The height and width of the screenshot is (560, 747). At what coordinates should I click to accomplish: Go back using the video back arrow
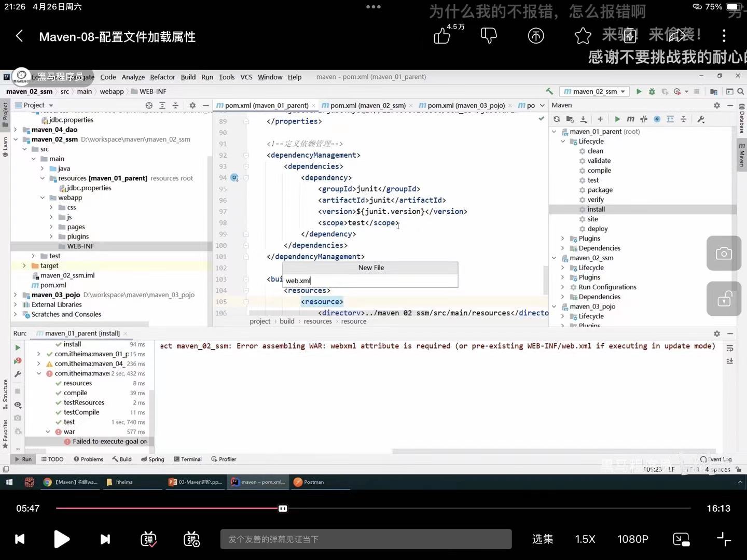[x=20, y=36]
